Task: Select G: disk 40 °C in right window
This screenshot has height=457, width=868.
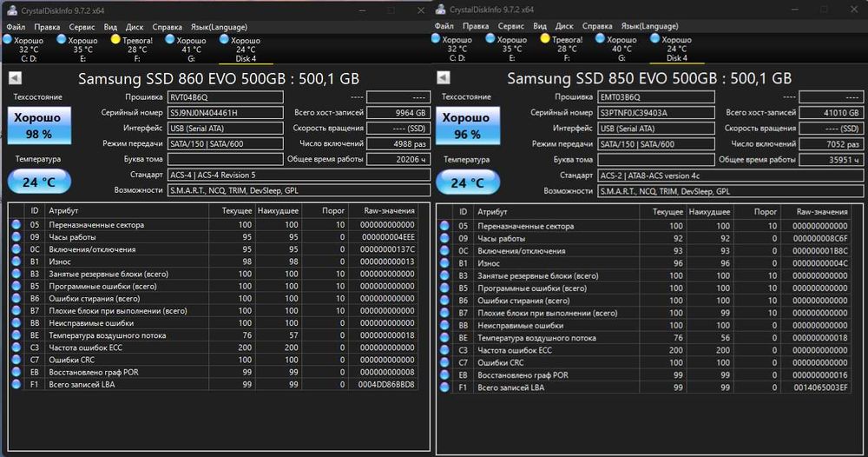Action: [616, 48]
